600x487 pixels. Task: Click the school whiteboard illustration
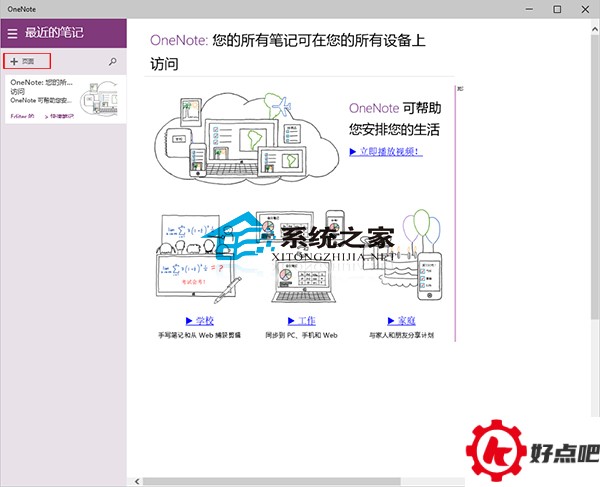[x=199, y=258]
